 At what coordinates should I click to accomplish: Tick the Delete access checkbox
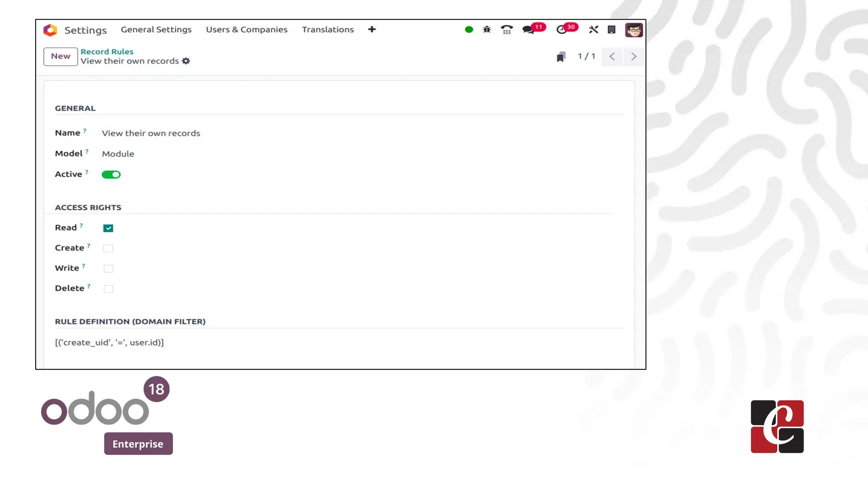click(x=108, y=289)
